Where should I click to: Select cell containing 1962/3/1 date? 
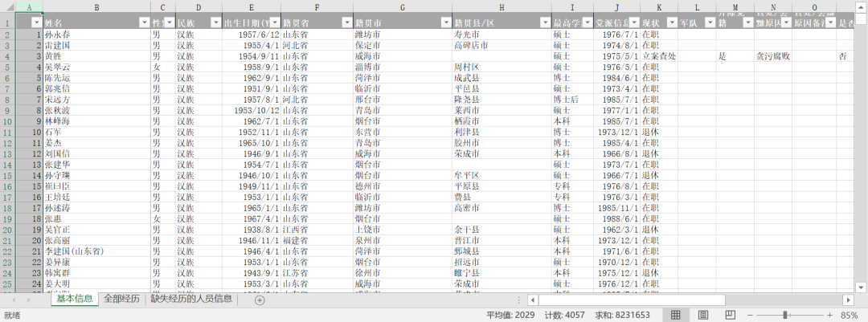tap(616, 230)
